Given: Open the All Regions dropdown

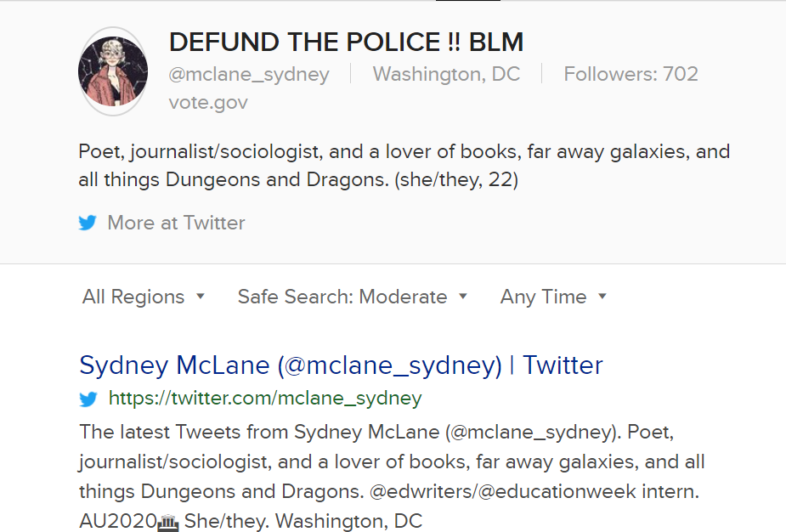Looking at the screenshot, I should 144,297.
